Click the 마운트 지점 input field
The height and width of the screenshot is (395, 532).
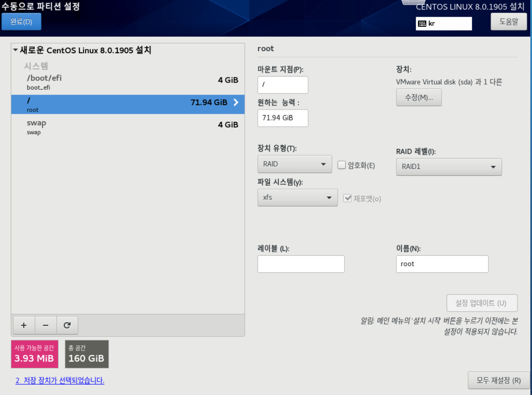coord(283,85)
